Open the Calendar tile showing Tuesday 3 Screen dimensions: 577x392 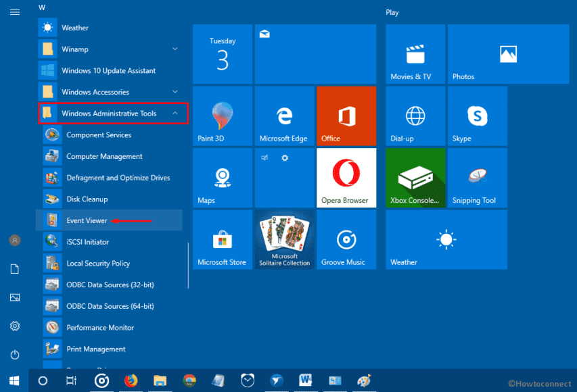(223, 54)
